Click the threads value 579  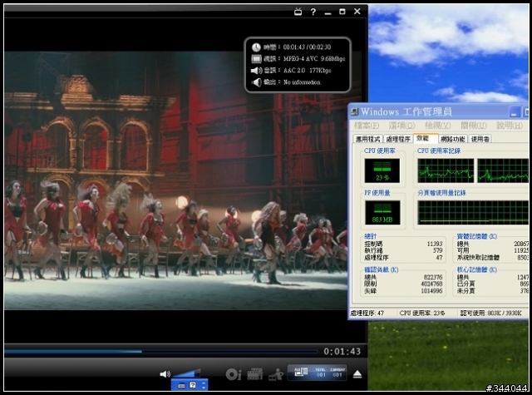tap(438, 250)
